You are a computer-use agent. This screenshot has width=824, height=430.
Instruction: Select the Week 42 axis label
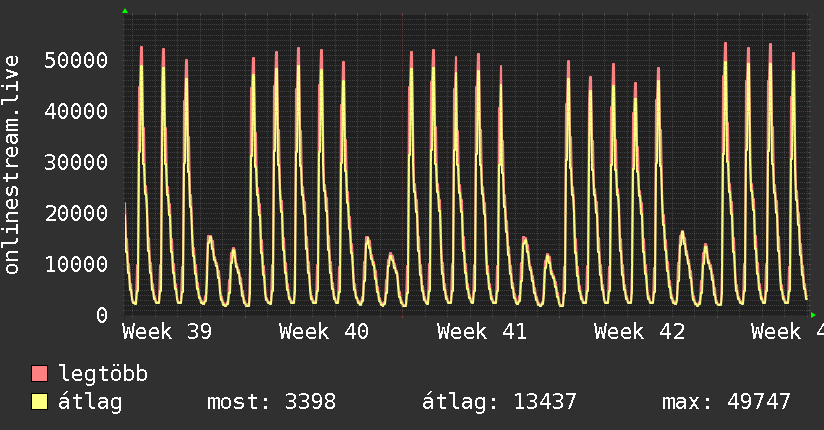[x=639, y=332]
